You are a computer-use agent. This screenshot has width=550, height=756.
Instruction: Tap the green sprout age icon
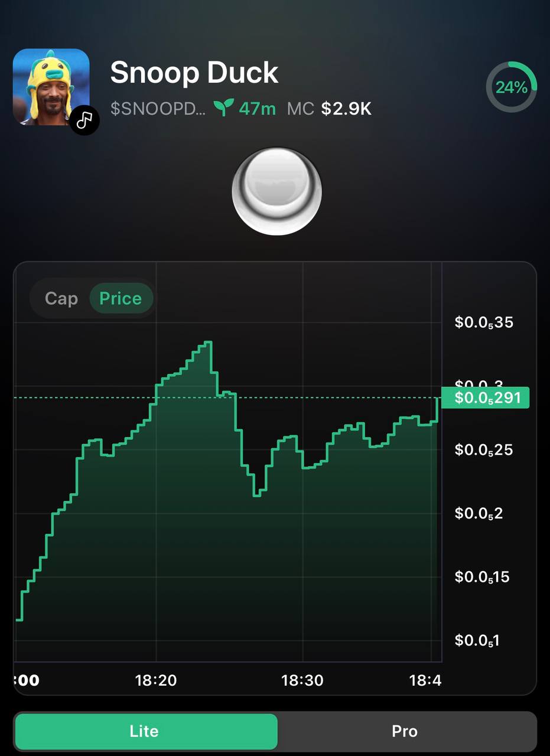click(x=223, y=108)
